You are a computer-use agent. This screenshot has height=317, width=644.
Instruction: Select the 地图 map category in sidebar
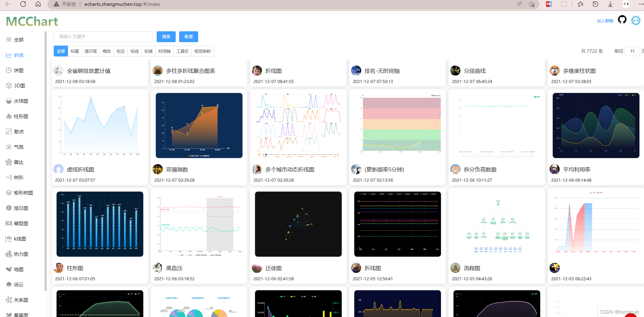18,269
